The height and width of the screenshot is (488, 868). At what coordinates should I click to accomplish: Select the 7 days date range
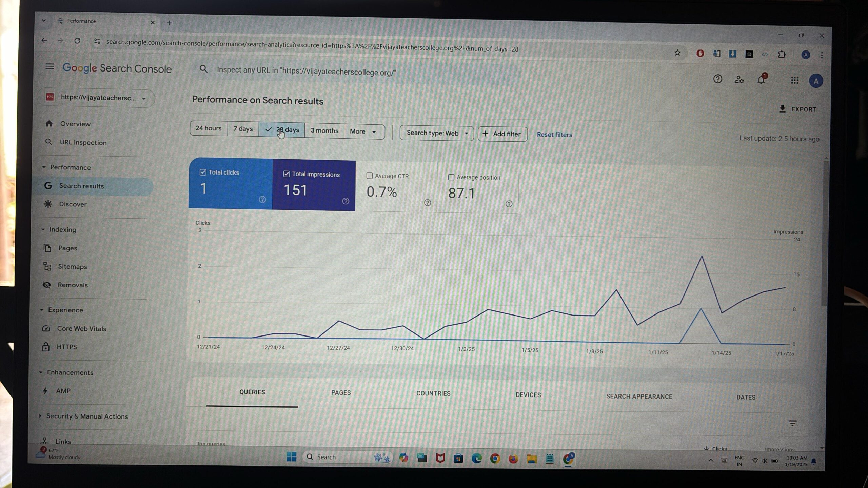click(243, 129)
